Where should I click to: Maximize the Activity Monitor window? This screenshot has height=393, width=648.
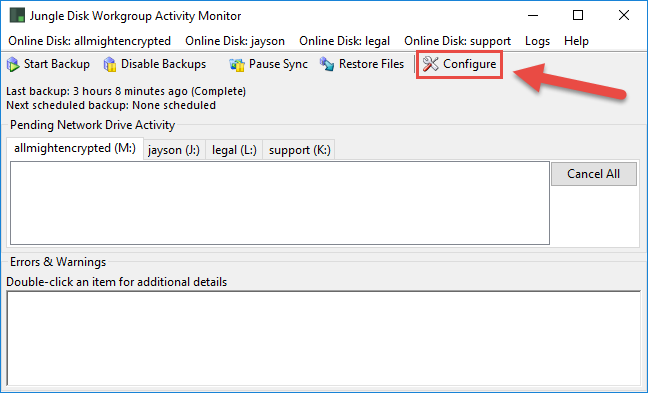tap(578, 15)
